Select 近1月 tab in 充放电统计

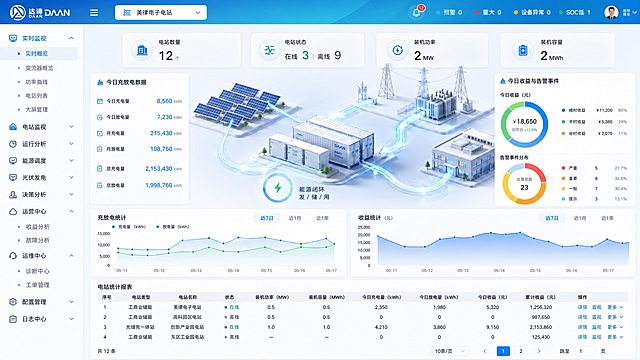pos(295,218)
